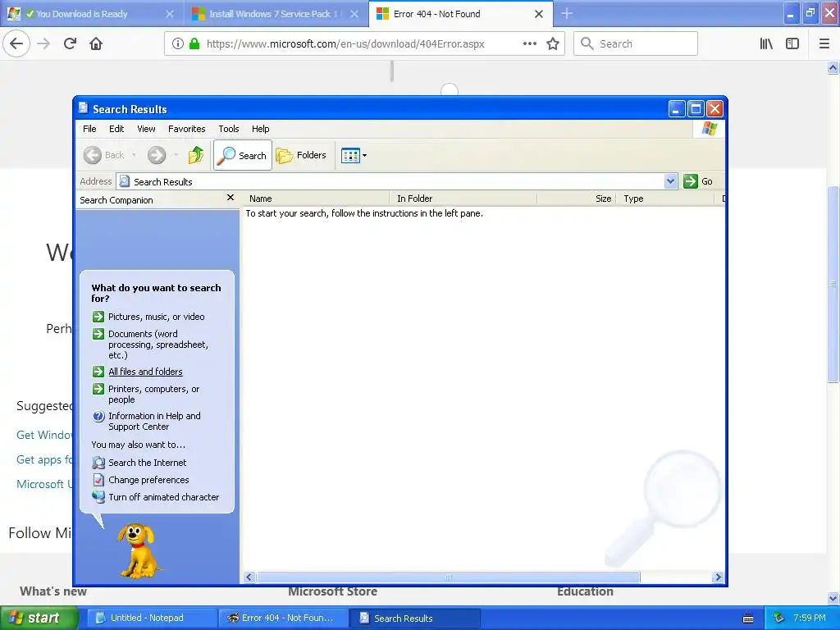This screenshot has width=840, height=630.
Task: Open the Edit menu in Search Results
Action: tap(116, 129)
